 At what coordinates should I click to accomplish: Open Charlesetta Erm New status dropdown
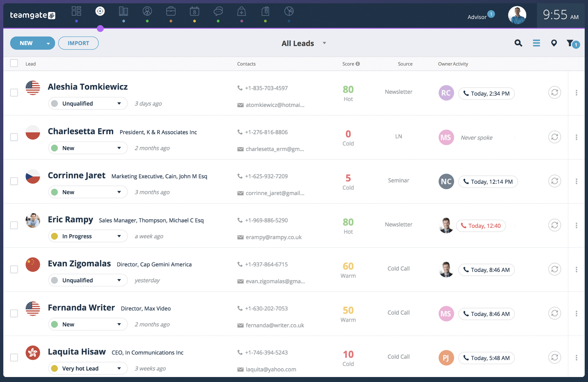[x=88, y=148]
